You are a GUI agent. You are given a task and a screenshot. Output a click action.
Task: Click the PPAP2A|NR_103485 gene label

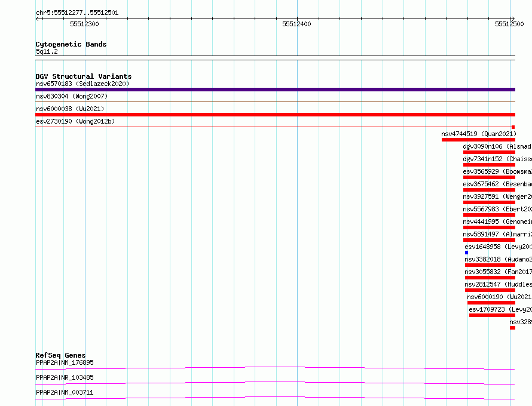coord(65,377)
